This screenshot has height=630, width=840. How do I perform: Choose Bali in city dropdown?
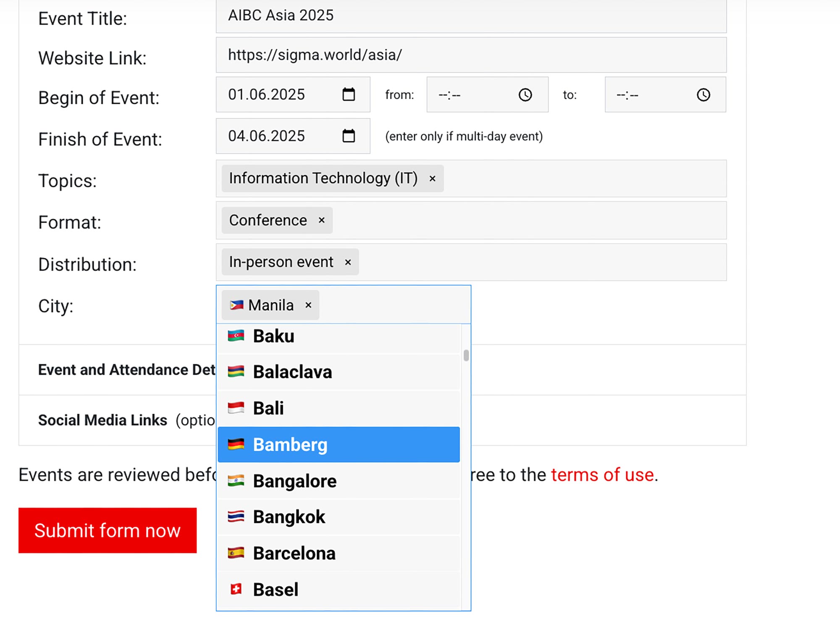339,408
